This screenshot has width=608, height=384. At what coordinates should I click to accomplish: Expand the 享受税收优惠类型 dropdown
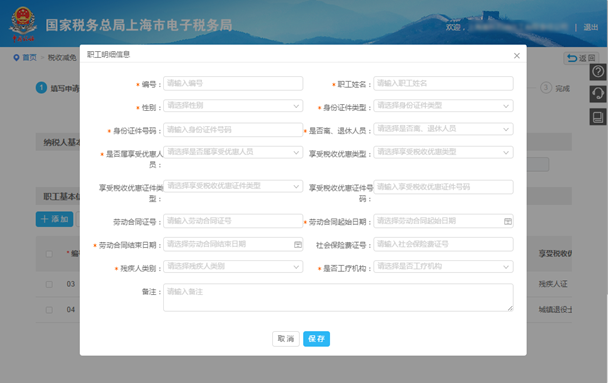click(x=443, y=152)
